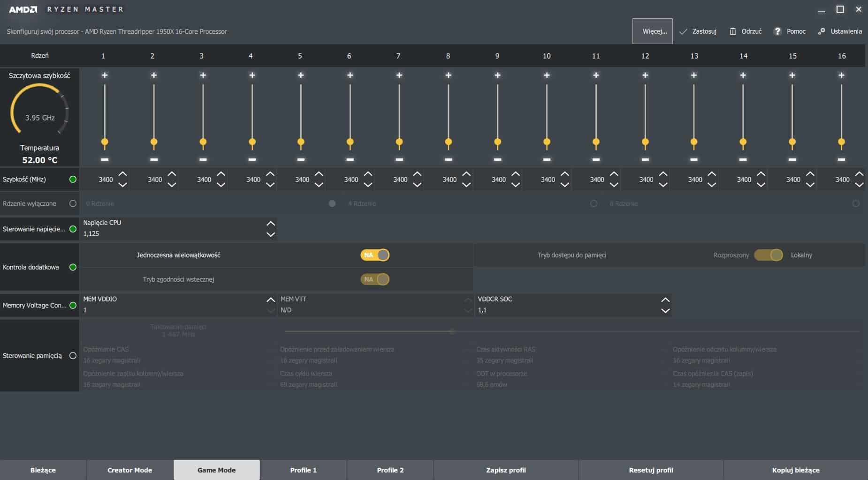
Task: Increase Napięcie CPU with up chevron
Action: [x=271, y=224]
